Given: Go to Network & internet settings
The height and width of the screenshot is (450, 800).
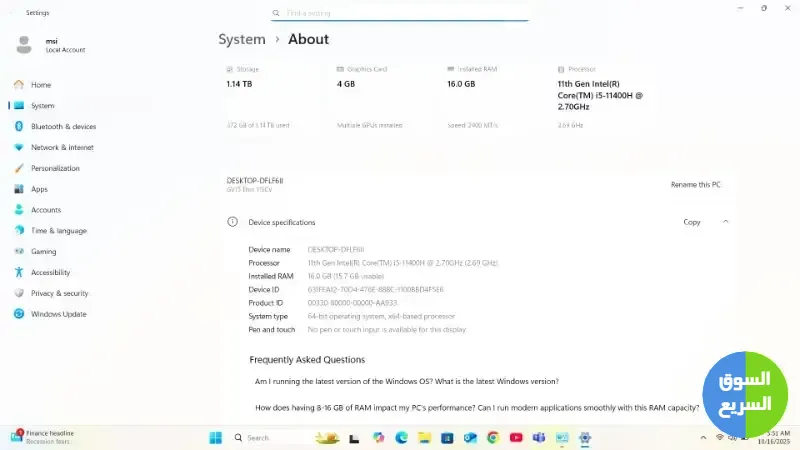Looking at the screenshot, I should tap(61, 147).
